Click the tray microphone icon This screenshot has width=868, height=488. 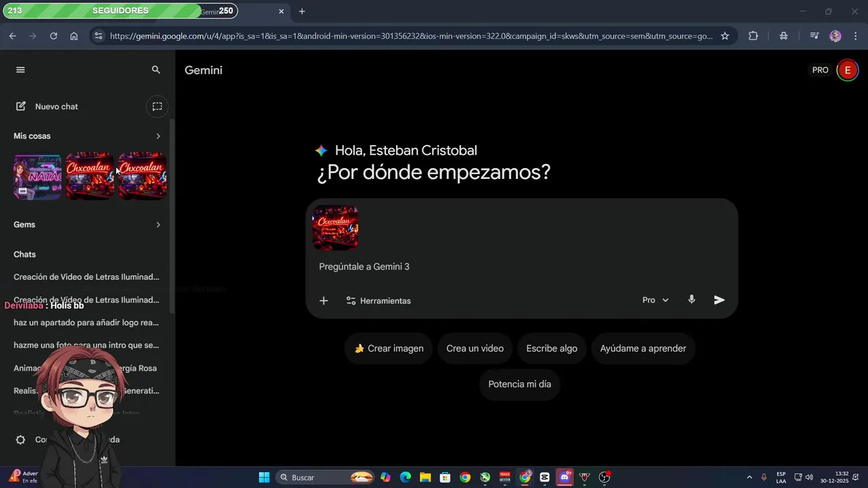pyautogui.click(x=764, y=477)
